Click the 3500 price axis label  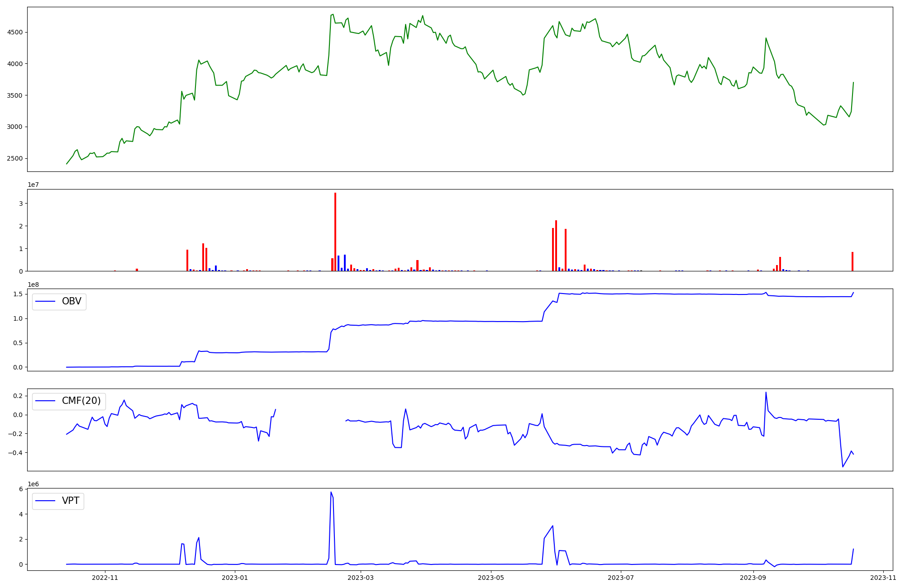[14, 95]
